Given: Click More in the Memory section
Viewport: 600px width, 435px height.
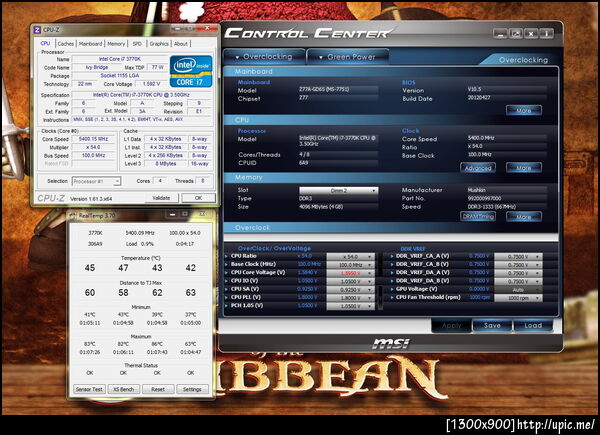Looking at the screenshot, I should (x=523, y=217).
